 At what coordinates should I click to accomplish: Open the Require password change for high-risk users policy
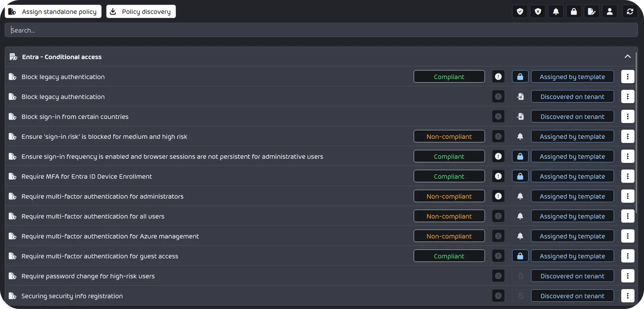pyautogui.click(x=88, y=276)
